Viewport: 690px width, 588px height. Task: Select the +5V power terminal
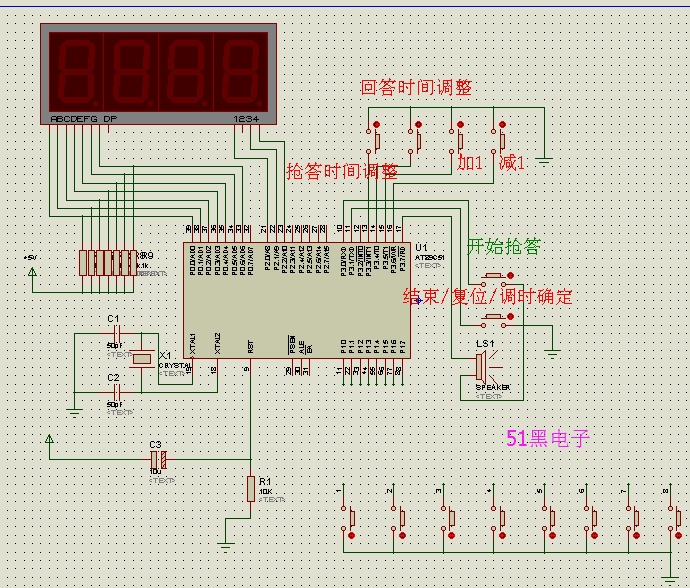point(32,272)
